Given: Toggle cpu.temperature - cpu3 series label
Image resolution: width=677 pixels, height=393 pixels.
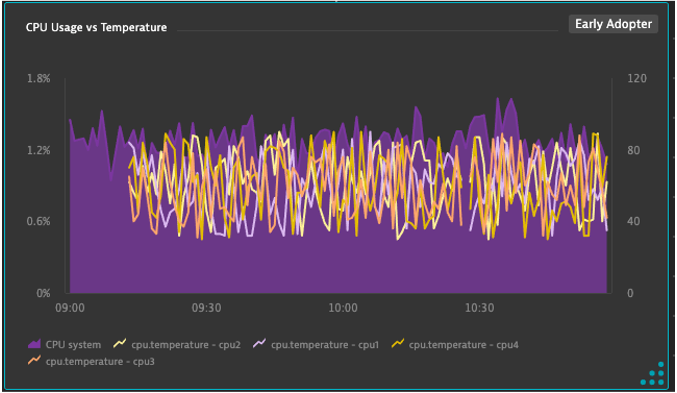Looking at the screenshot, I should (x=100, y=361).
